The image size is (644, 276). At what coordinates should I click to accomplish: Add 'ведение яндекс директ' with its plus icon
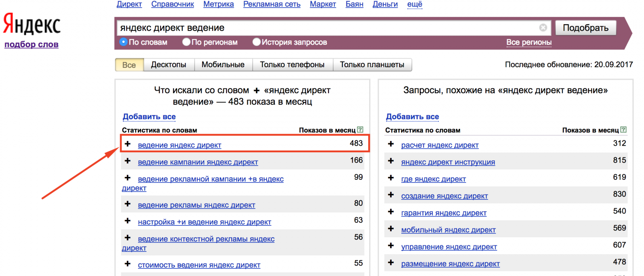coord(128,144)
